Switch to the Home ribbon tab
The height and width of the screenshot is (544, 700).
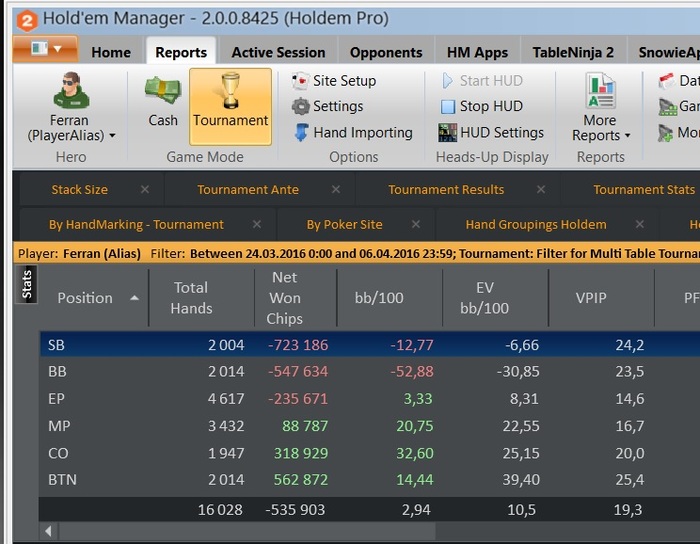click(111, 53)
